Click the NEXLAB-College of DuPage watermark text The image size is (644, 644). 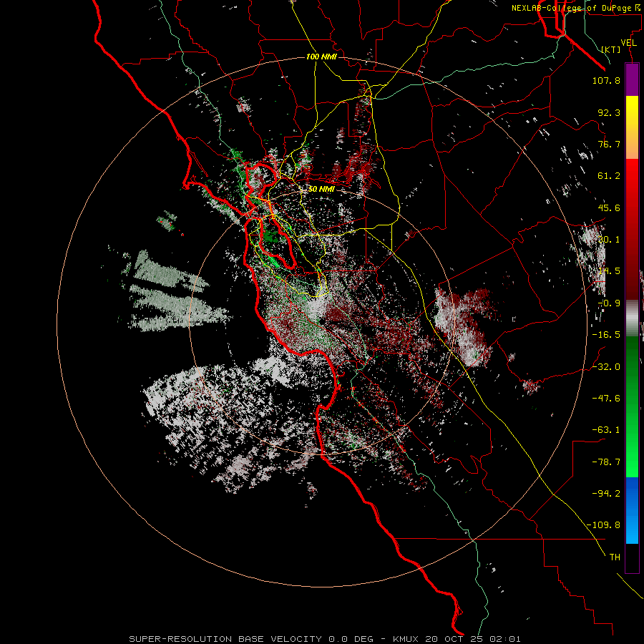575,8
